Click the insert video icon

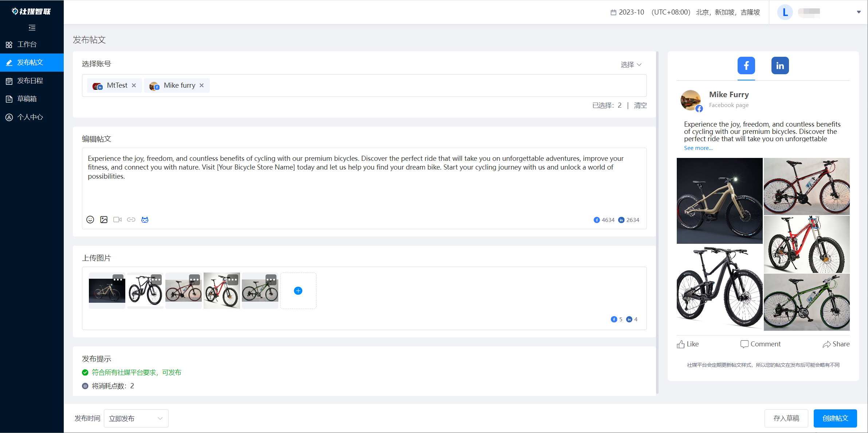point(117,219)
